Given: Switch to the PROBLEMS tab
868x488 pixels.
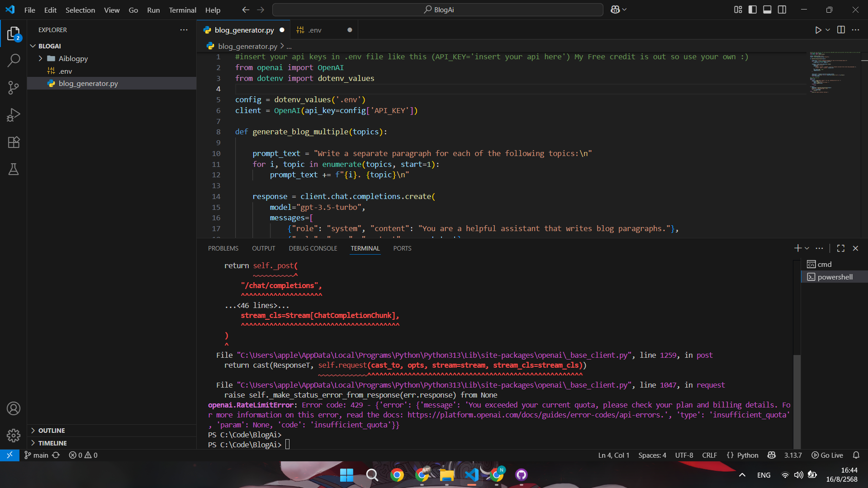Looking at the screenshot, I should click(223, 248).
